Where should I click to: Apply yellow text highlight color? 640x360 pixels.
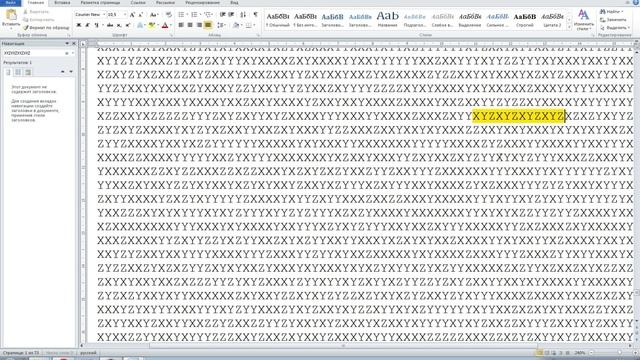(x=151, y=25)
